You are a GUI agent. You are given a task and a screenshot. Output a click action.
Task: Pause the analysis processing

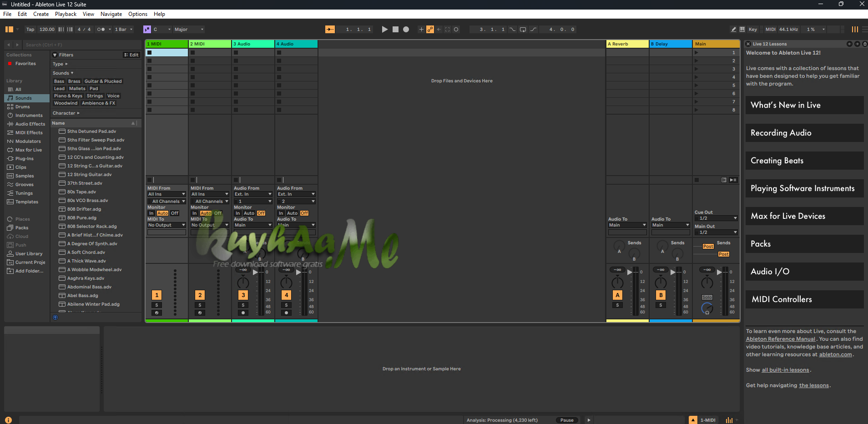pyautogui.click(x=567, y=420)
